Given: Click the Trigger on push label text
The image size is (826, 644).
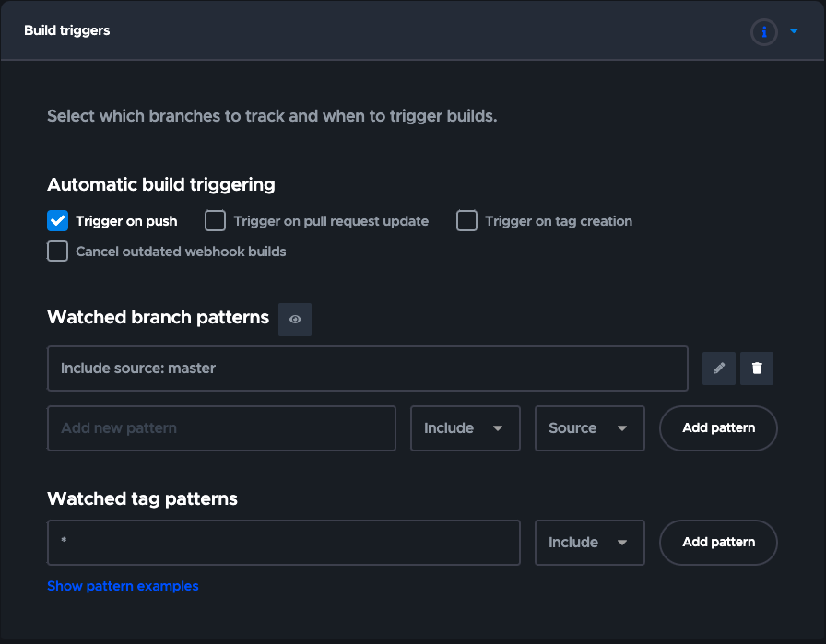Looking at the screenshot, I should (x=126, y=221).
